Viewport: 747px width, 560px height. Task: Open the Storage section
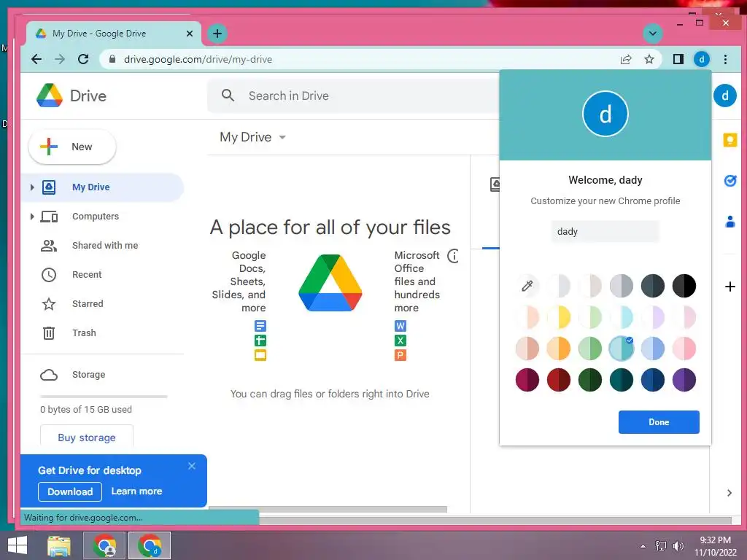(x=88, y=374)
